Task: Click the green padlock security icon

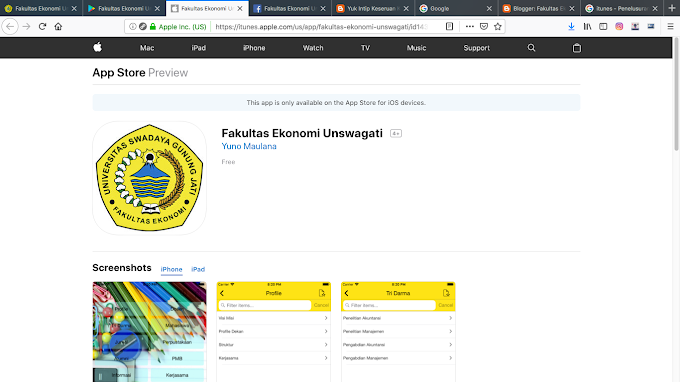Action: point(153,26)
